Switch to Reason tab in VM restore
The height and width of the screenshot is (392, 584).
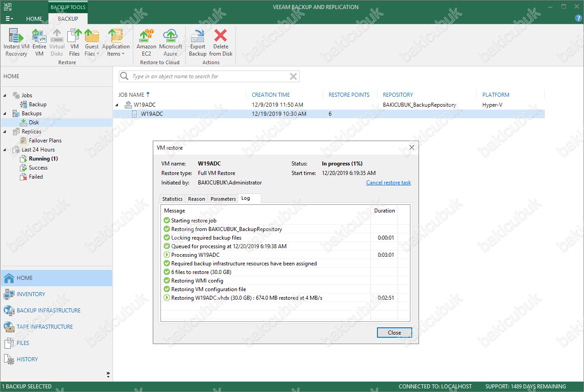point(197,199)
